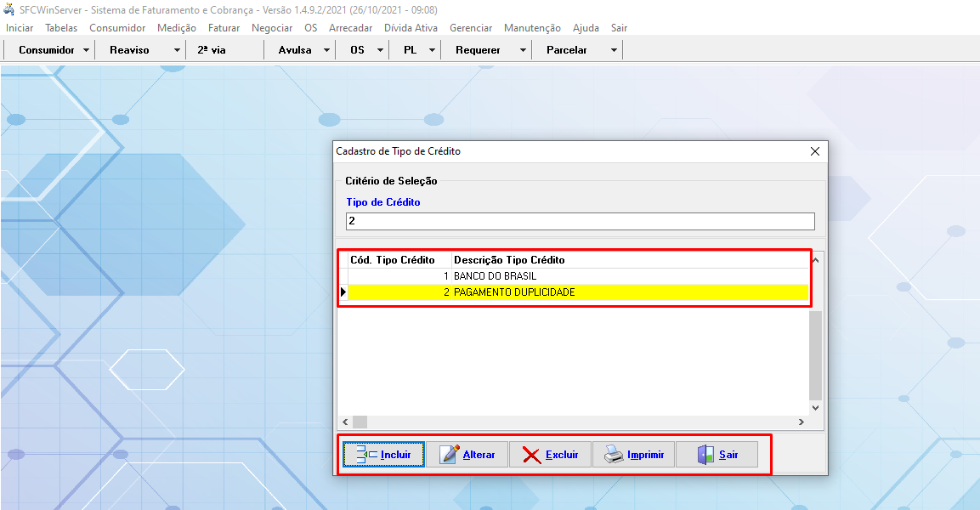Click the vertical scrollbar down arrow
Screen dimensions: 980x510
pos(816,407)
